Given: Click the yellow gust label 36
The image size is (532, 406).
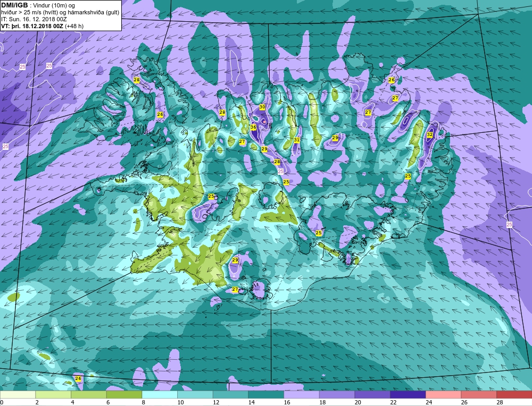Looking at the screenshot, I should pos(253,128).
